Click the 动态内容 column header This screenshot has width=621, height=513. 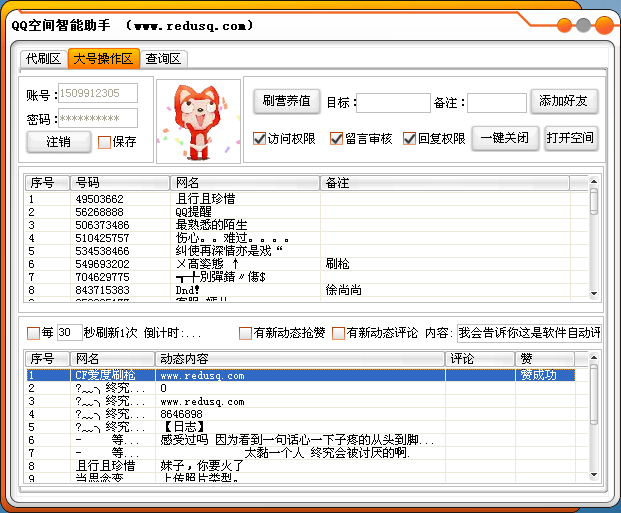(x=300, y=359)
